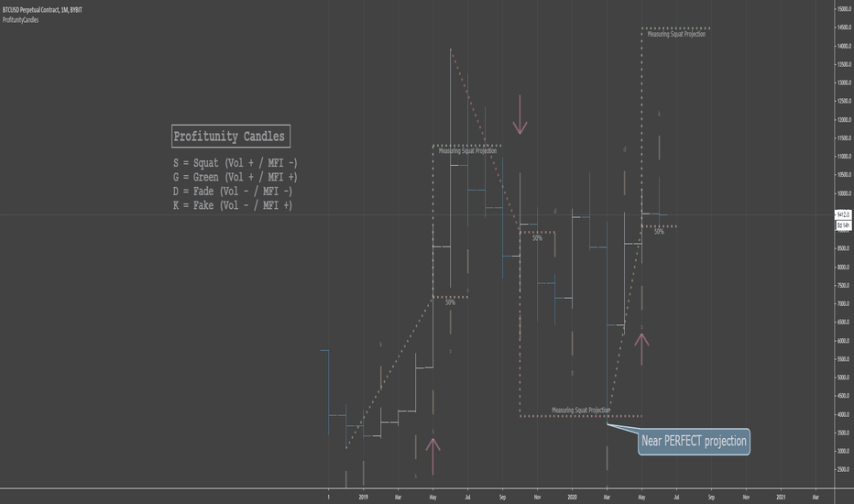Click the 15000.0 price axis label
The width and height of the screenshot is (854, 504).
pyautogui.click(x=844, y=9)
